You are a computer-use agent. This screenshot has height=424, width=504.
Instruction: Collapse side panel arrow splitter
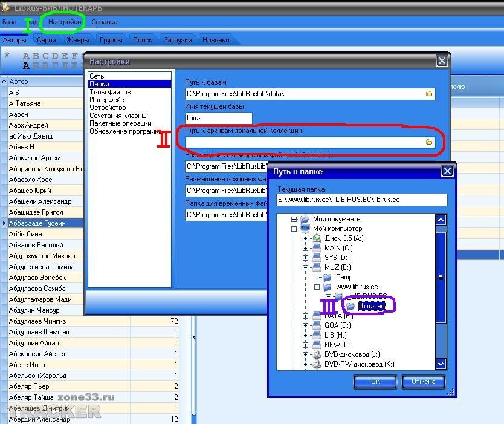(x=194, y=337)
